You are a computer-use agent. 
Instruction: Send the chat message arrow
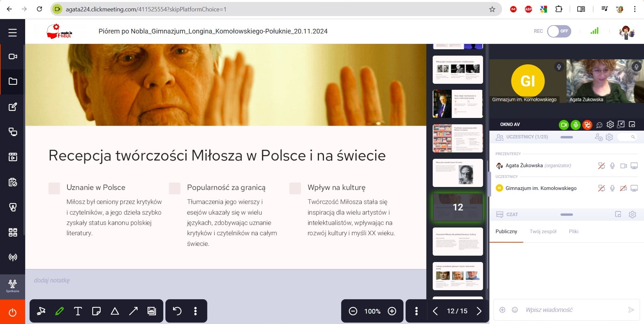point(631,310)
